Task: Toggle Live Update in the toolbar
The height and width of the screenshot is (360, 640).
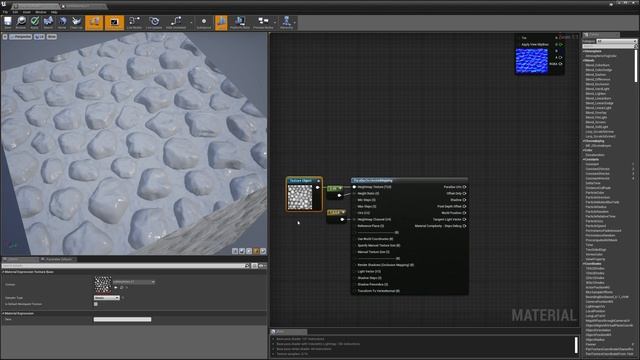Action: 154,22
